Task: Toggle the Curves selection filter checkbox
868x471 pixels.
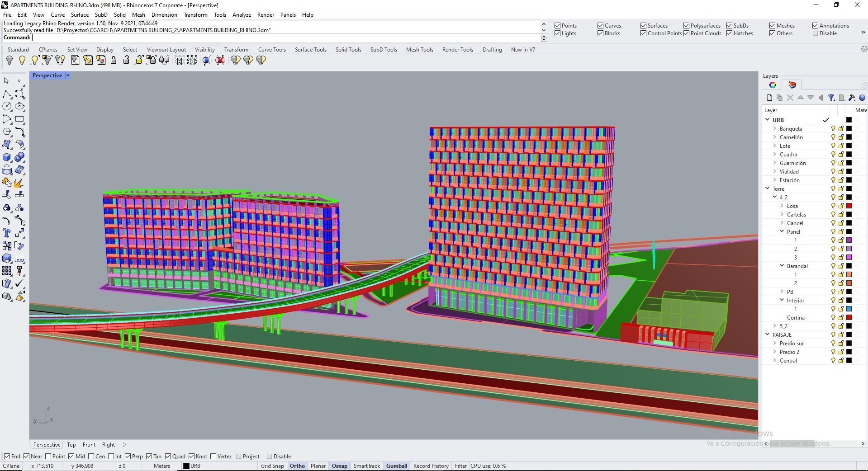Action: point(600,26)
